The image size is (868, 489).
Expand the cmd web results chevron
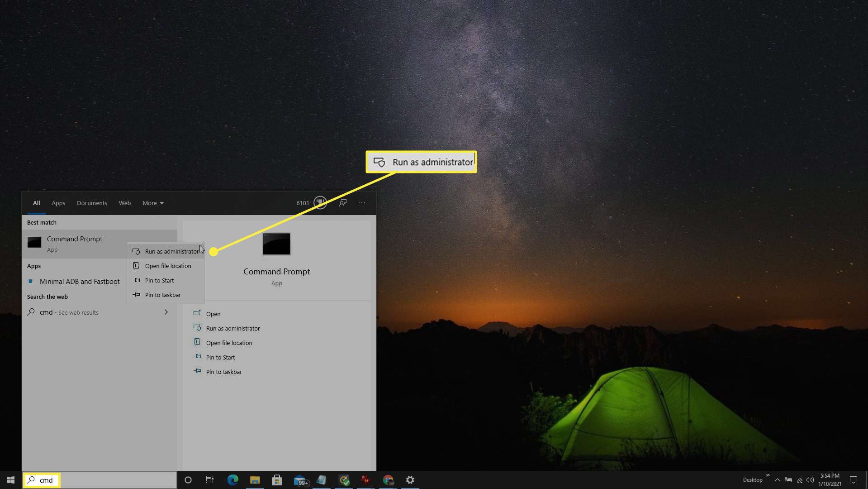[x=166, y=312]
